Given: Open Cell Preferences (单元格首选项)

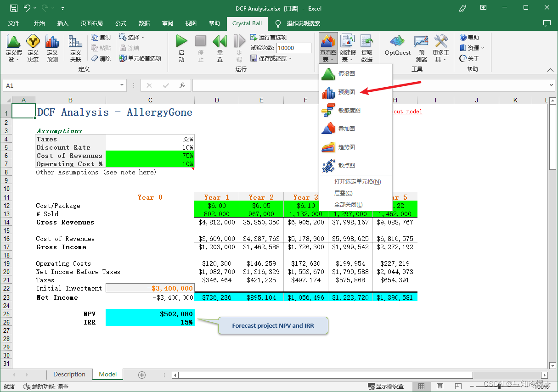Looking at the screenshot, I should click(x=140, y=58).
